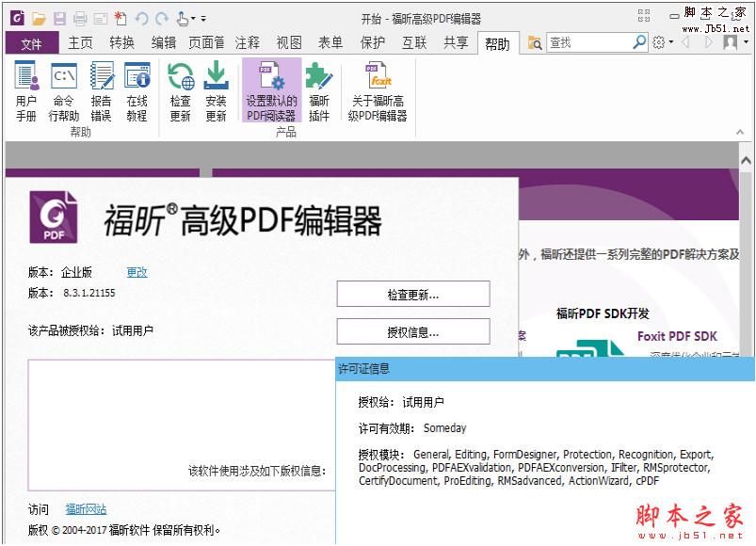
Task: Focus the 查找 search field
Action: 589,43
